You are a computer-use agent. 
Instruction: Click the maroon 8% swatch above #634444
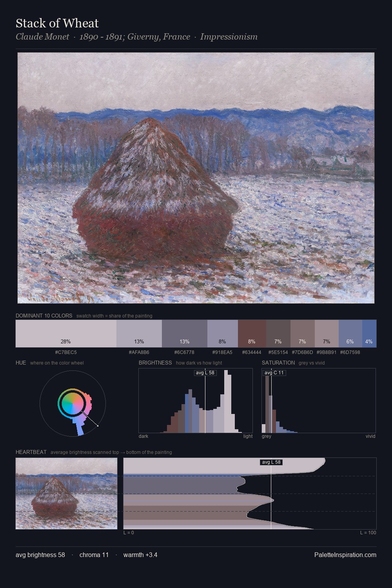click(252, 334)
